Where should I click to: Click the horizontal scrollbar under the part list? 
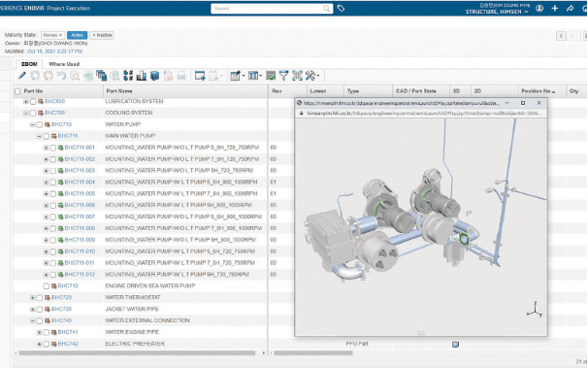(x=137, y=353)
